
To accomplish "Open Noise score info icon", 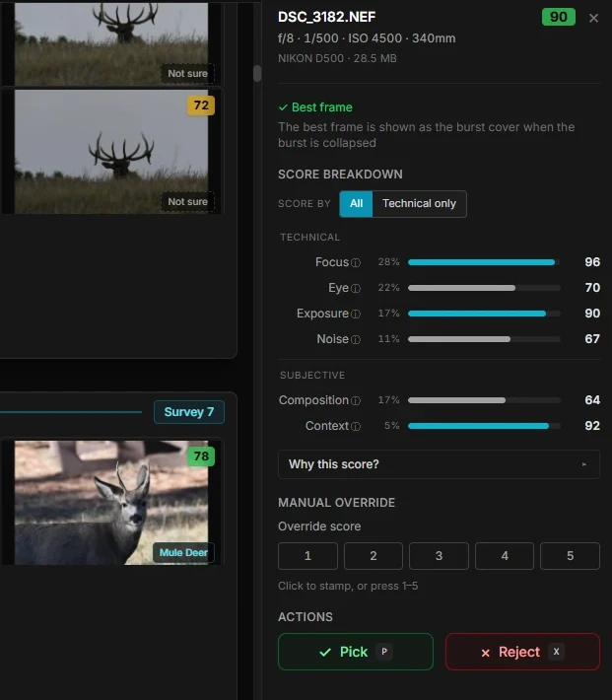I will pyautogui.click(x=356, y=340).
